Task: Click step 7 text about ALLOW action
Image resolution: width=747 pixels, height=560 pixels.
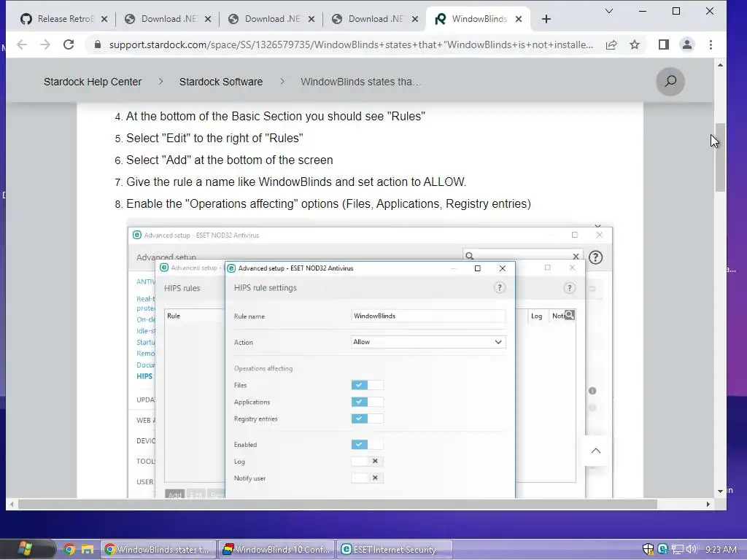Action: point(296,182)
